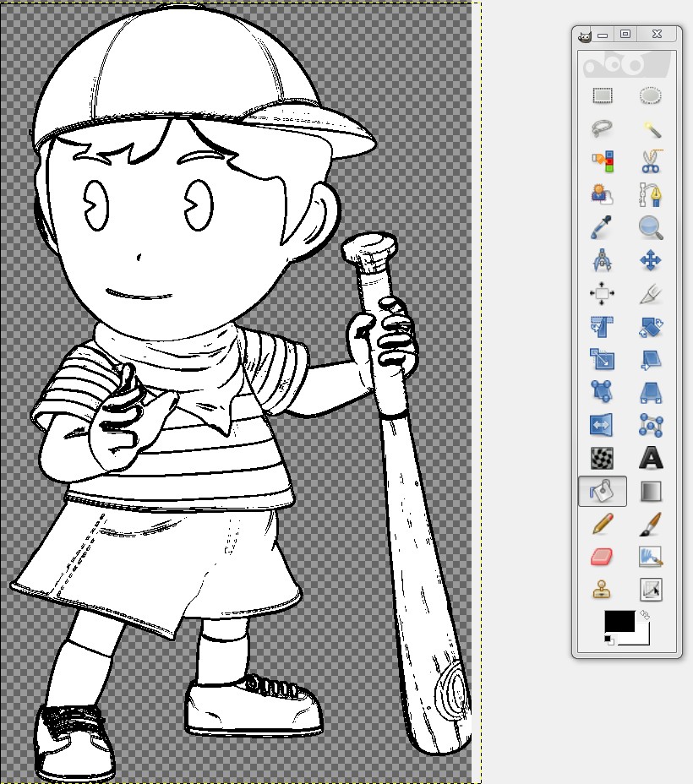The image size is (693, 784).
Task: Select the Ellipse Select tool
Action: point(650,95)
